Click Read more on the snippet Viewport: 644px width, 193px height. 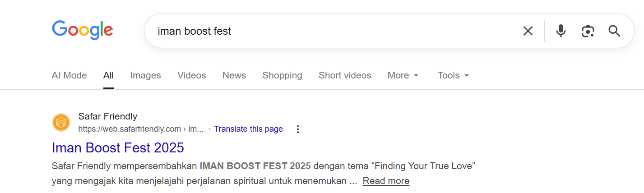386,181
